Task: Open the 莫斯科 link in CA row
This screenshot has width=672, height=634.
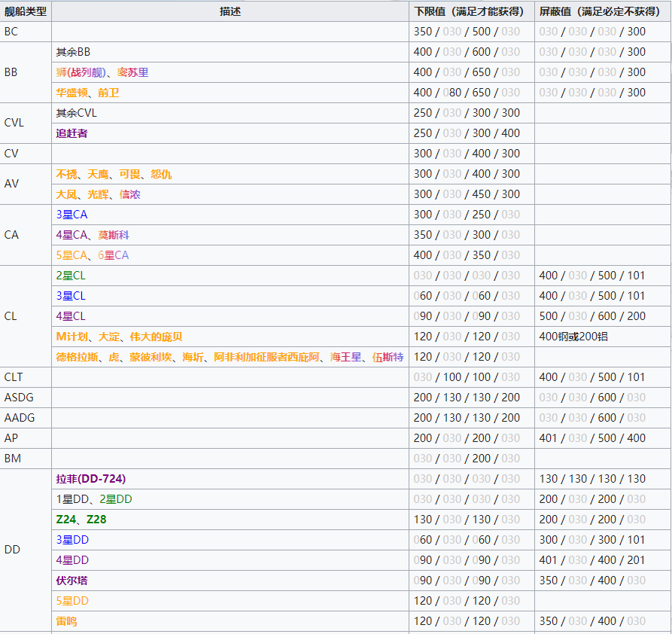Action: pyautogui.click(x=114, y=235)
